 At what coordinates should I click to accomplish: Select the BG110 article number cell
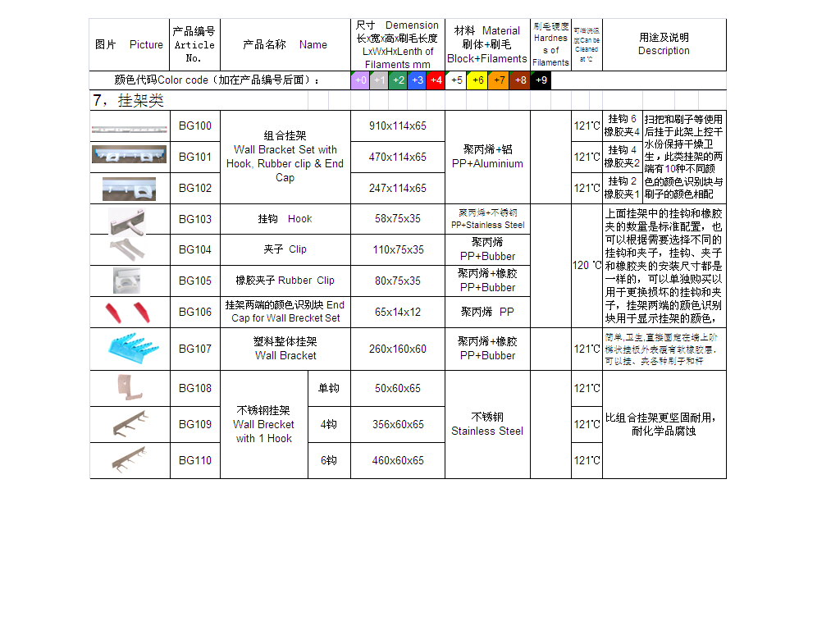(195, 461)
